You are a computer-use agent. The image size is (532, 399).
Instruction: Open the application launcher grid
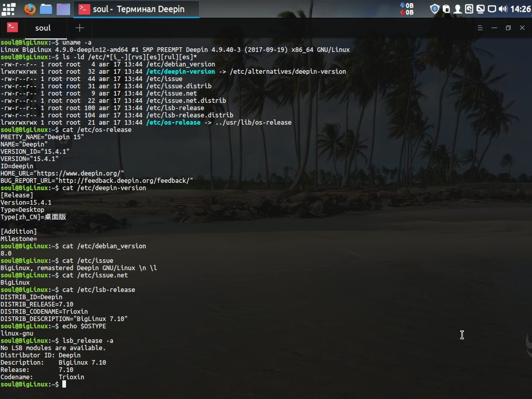coord(8,9)
